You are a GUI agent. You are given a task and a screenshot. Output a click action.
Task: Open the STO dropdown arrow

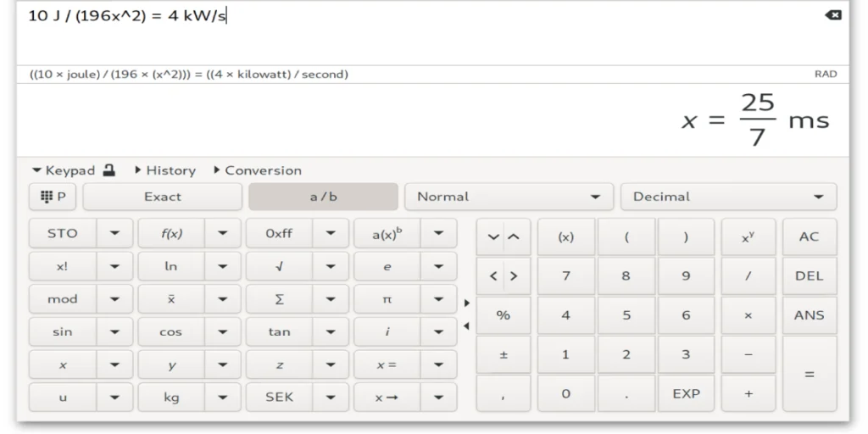click(114, 233)
